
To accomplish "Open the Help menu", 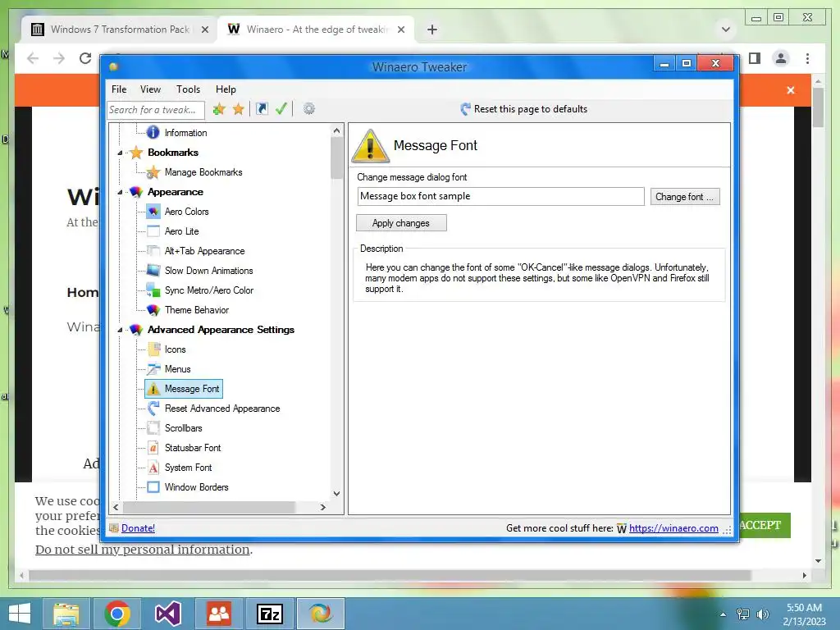I will pos(226,89).
